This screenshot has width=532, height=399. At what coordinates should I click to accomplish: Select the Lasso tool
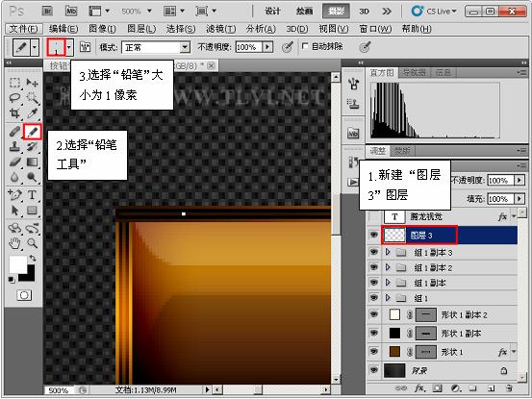click(14, 98)
